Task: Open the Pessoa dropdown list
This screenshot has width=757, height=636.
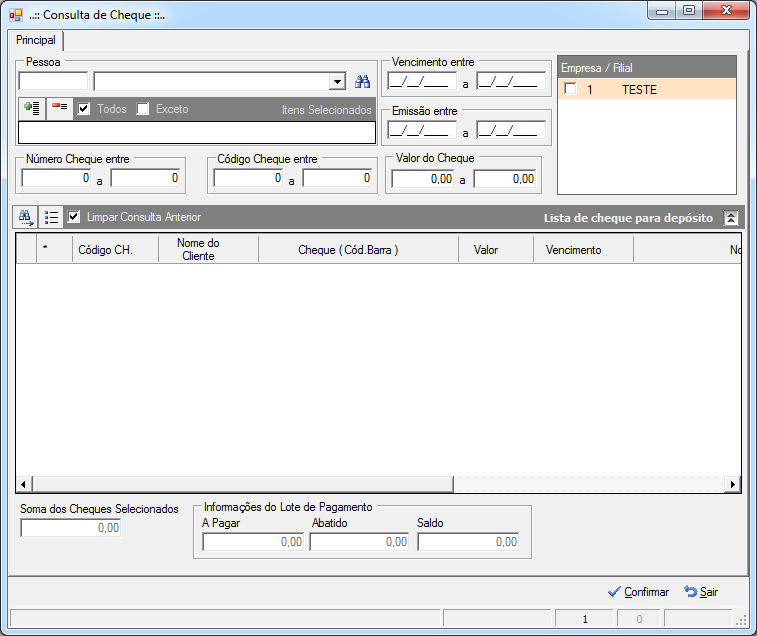Action: (337, 81)
